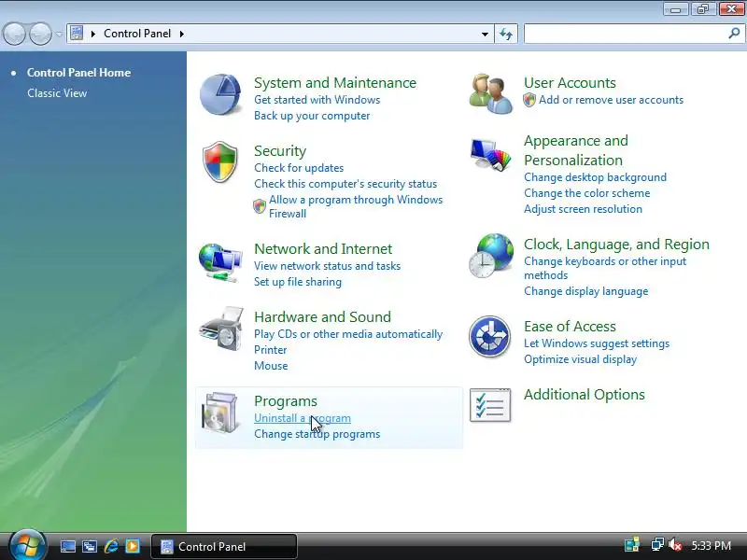Screen dimensions: 747x560
Task: Open recent pages dropdown beside Forward button
Action: (59, 35)
